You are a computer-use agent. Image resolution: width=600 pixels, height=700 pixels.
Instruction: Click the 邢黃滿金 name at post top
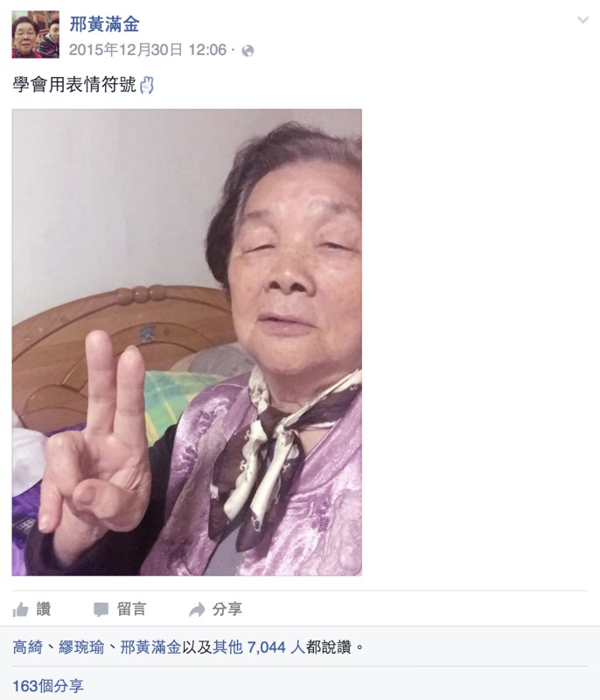pos(104,24)
